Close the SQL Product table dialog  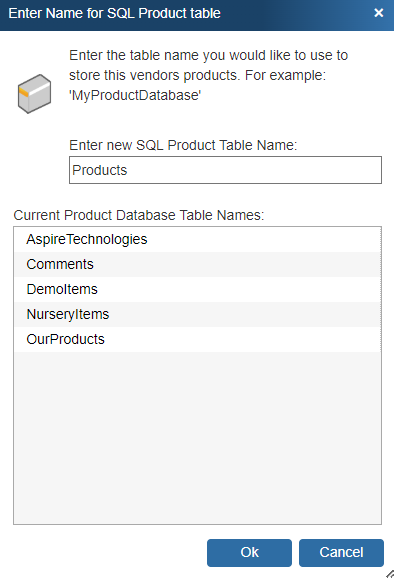[x=379, y=13]
